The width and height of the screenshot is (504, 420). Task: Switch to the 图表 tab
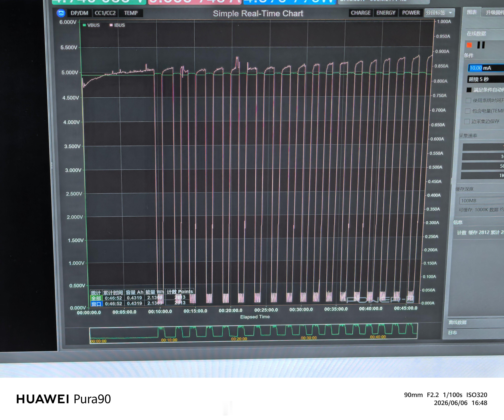point(472,12)
